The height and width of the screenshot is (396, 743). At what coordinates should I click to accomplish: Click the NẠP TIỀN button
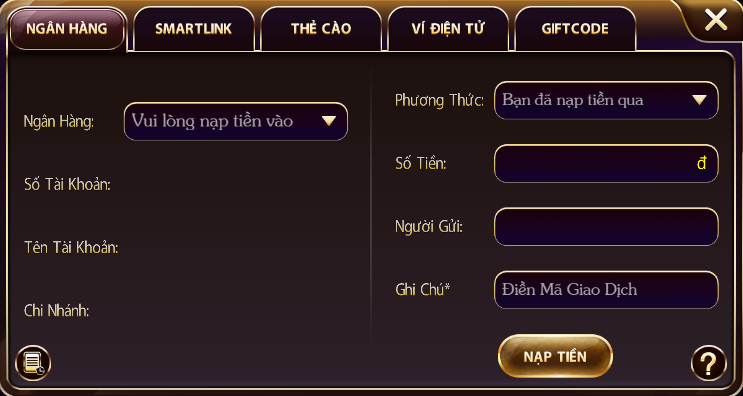click(555, 356)
